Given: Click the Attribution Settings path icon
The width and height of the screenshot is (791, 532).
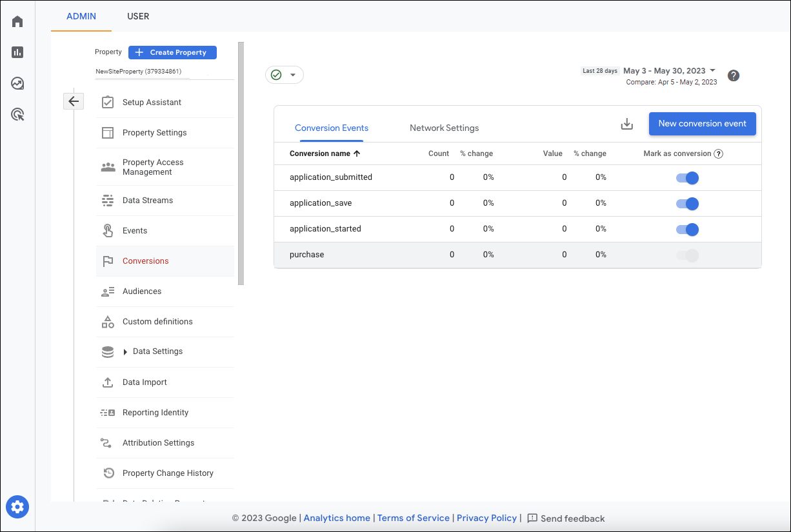Looking at the screenshot, I should point(106,443).
